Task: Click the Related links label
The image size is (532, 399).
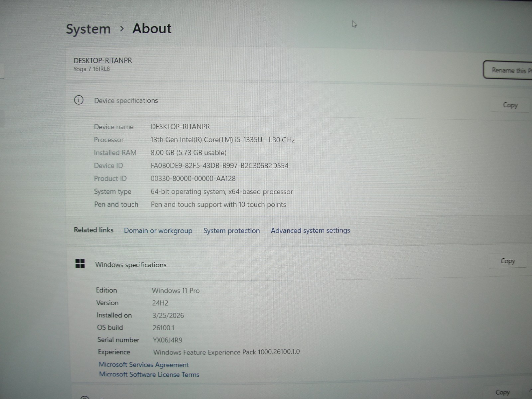Action: 93,230
